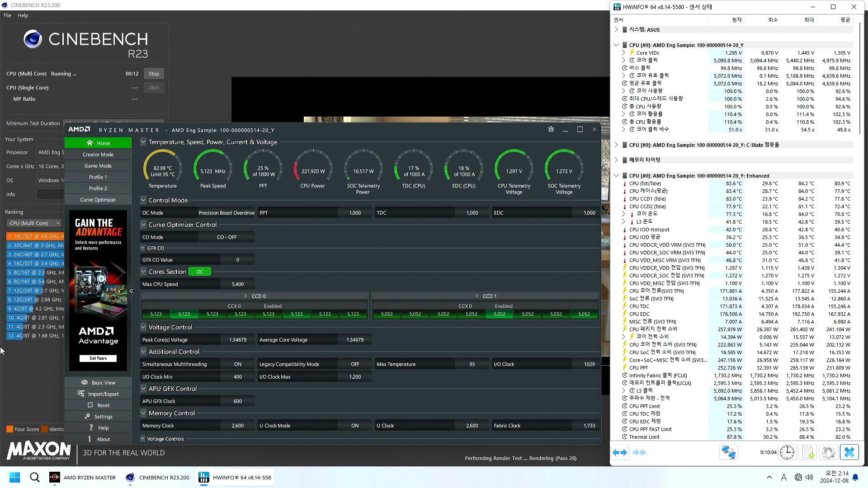Toggle Simultaneous Multithreading ON value
This screenshot has height=488, width=868.
coord(237,364)
